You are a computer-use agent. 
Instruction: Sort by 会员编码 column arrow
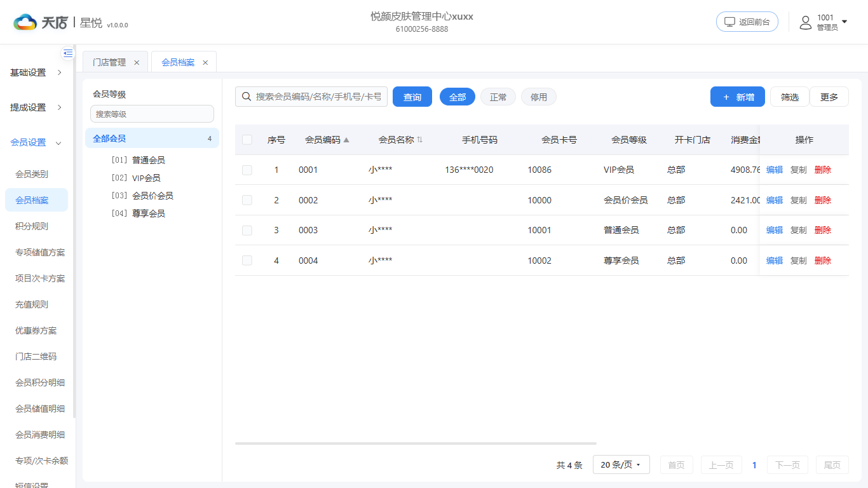[346, 140]
